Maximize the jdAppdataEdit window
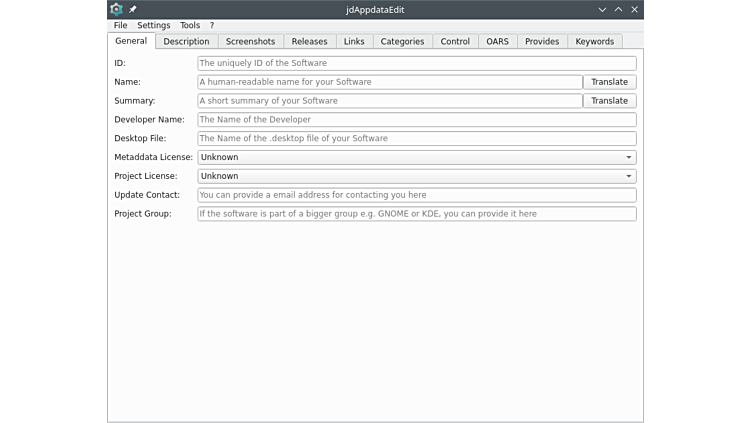Screen dimensions: 752x423 (618, 10)
